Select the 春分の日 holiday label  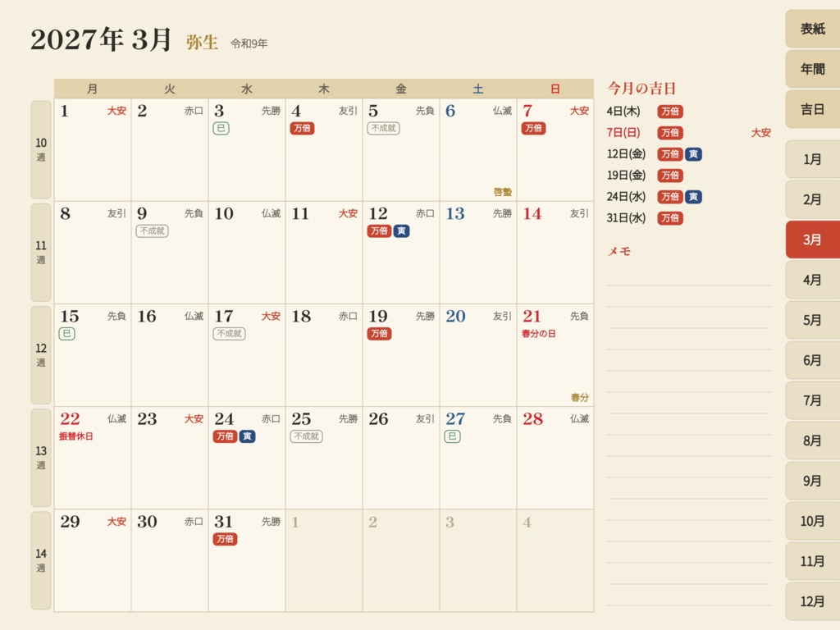tap(538, 334)
